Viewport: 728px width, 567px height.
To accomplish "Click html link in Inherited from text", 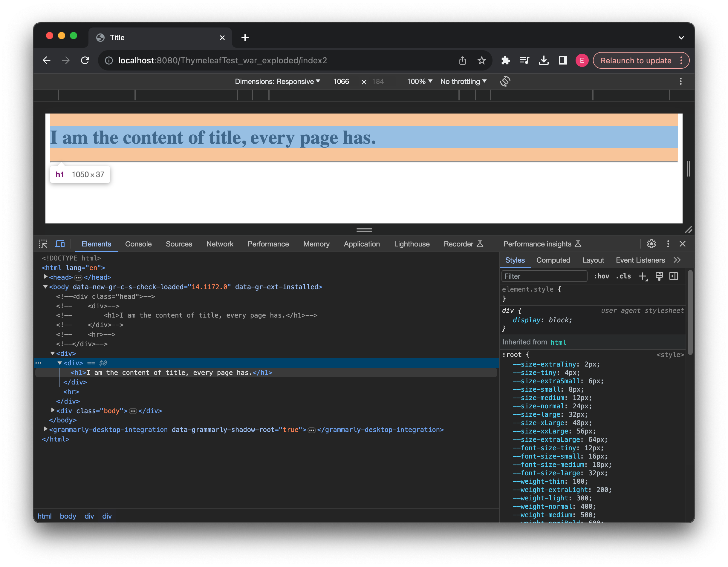I will point(559,342).
